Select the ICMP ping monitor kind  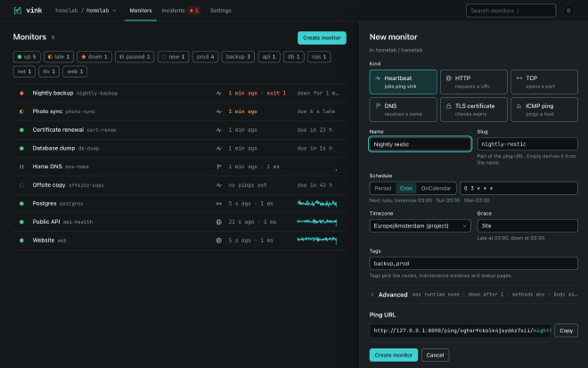pyautogui.click(x=544, y=110)
